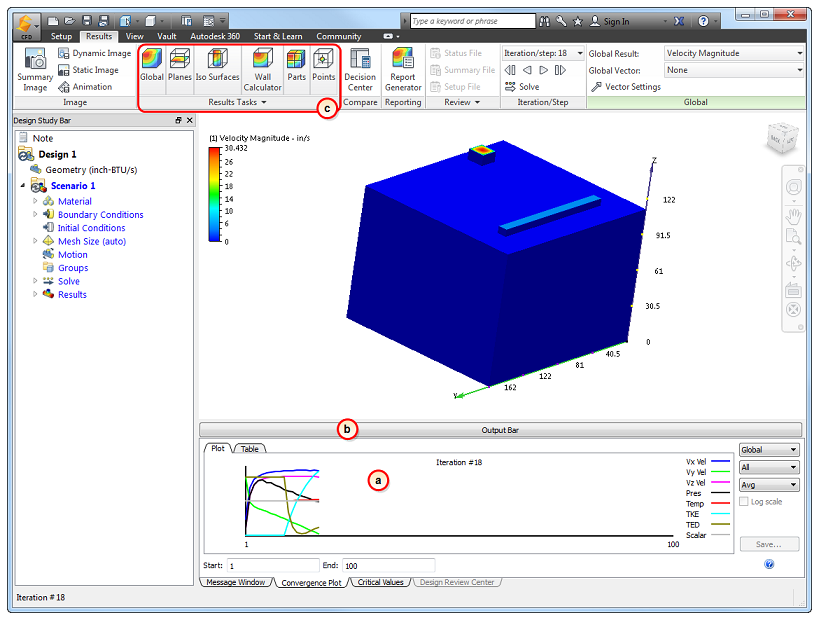Expand the Material tree node
Screen dimensions: 819x620
coord(35,201)
